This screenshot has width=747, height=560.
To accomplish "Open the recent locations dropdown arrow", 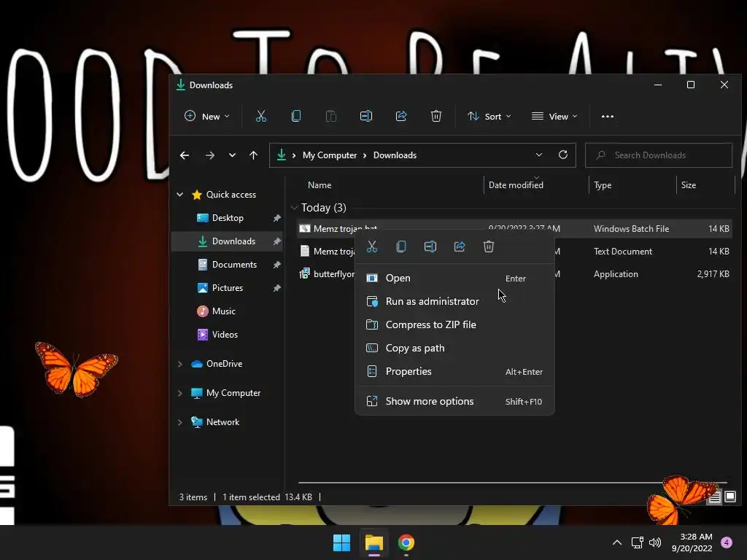I will [232, 155].
